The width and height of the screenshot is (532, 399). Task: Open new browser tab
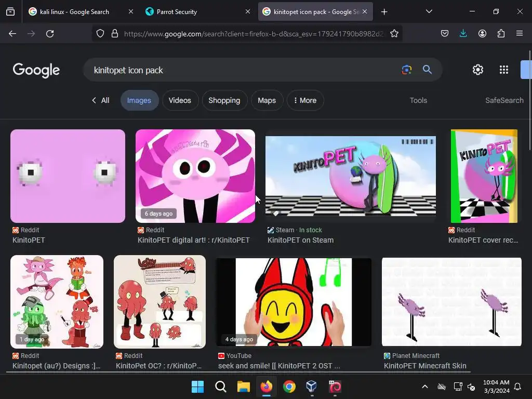tap(384, 12)
